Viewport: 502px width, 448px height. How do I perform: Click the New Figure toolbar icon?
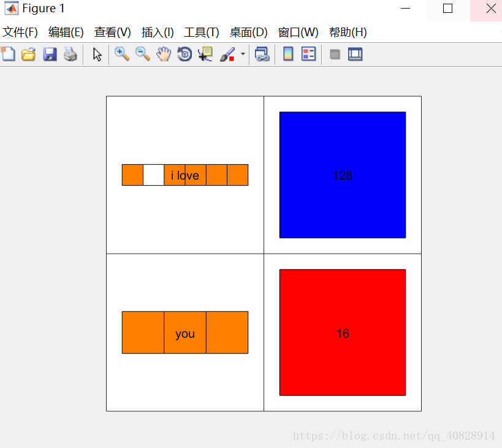point(8,54)
